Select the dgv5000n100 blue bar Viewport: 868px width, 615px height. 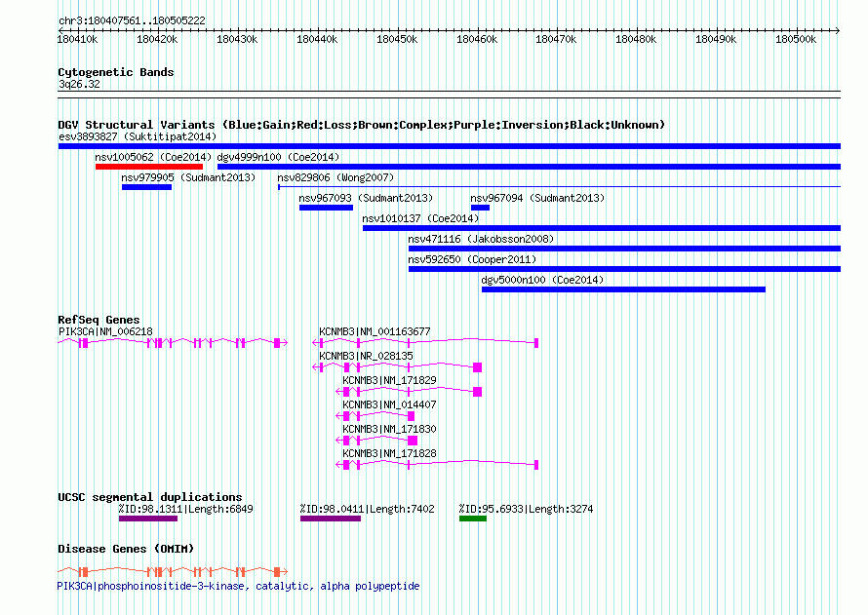click(x=623, y=289)
